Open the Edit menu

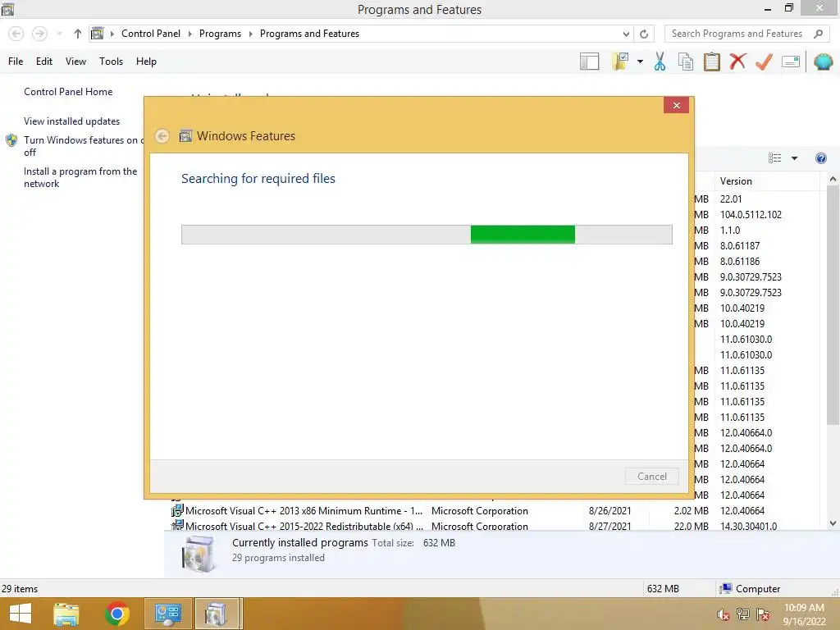click(x=44, y=61)
